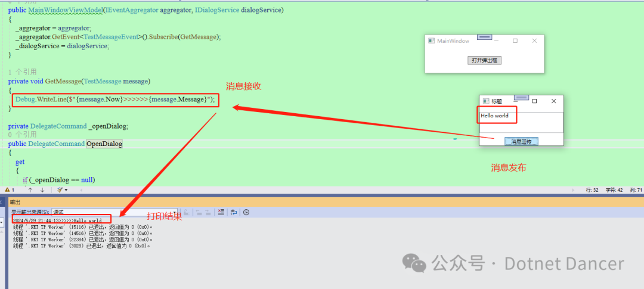Click the output line with thread 15116
This screenshot has width=644, height=289.
point(83,227)
